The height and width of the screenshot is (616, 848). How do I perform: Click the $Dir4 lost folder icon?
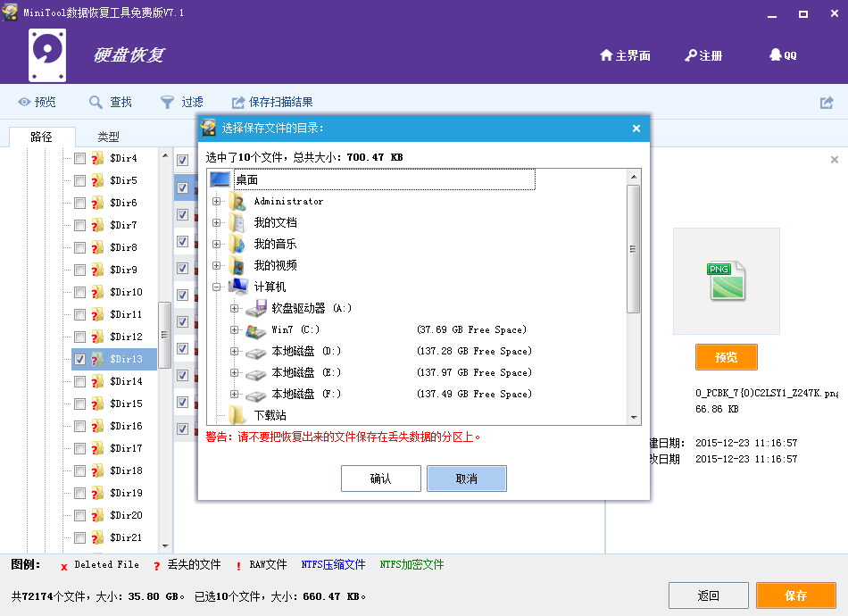[x=97, y=158]
